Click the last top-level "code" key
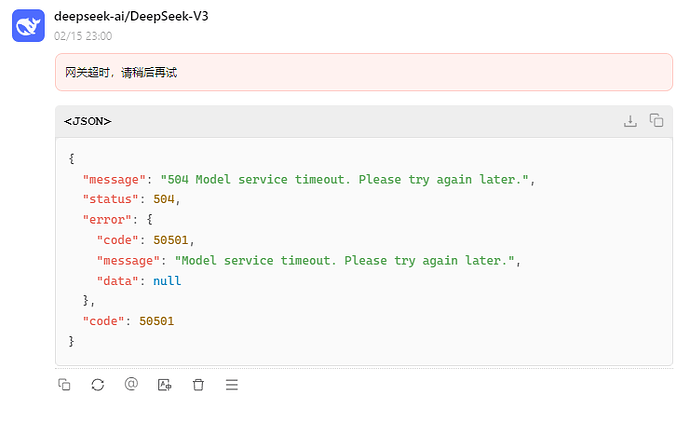 pyautogui.click(x=103, y=321)
